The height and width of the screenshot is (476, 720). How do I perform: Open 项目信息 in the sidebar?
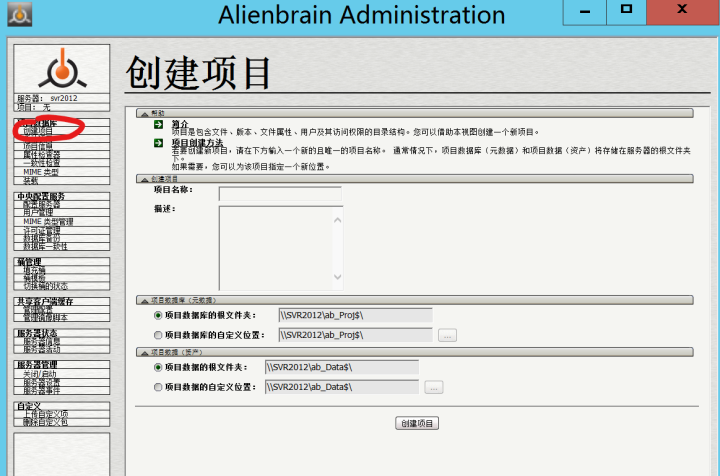[38, 146]
